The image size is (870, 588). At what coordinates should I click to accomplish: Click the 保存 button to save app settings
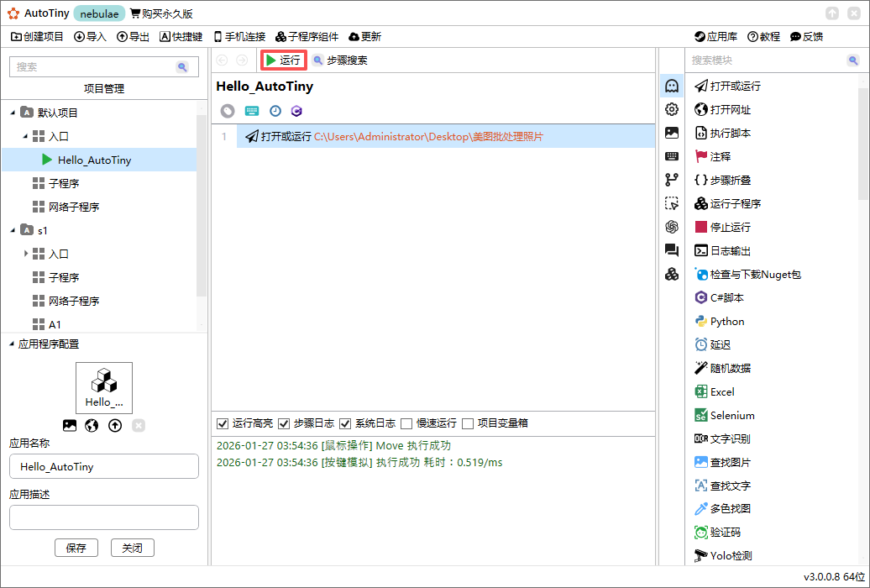point(76,547)
